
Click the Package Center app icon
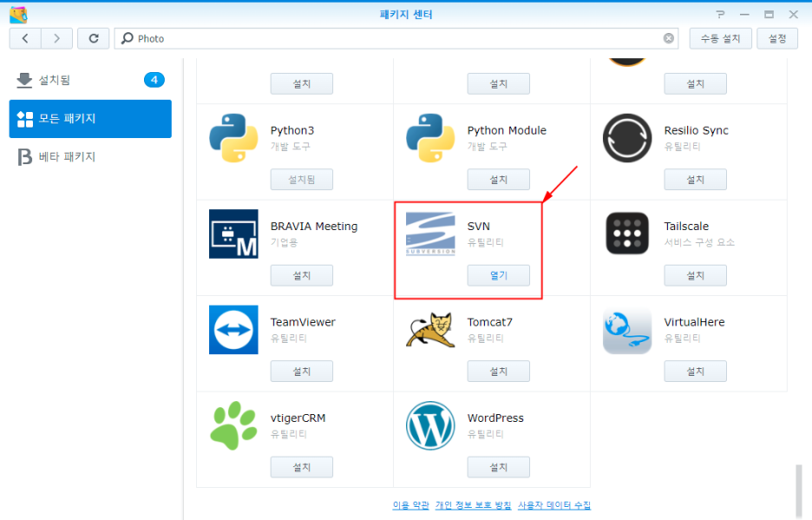[18, 15]
